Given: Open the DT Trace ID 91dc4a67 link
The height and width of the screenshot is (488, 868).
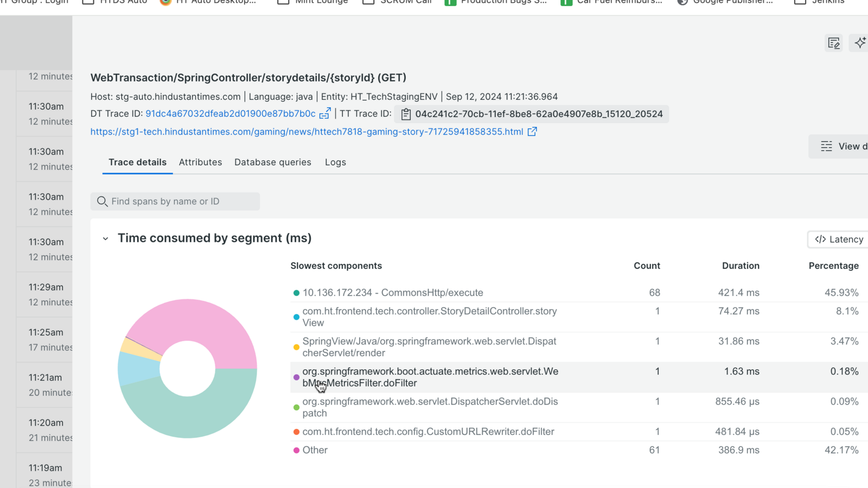Looking at the screenshot, I should coord(230,114).
